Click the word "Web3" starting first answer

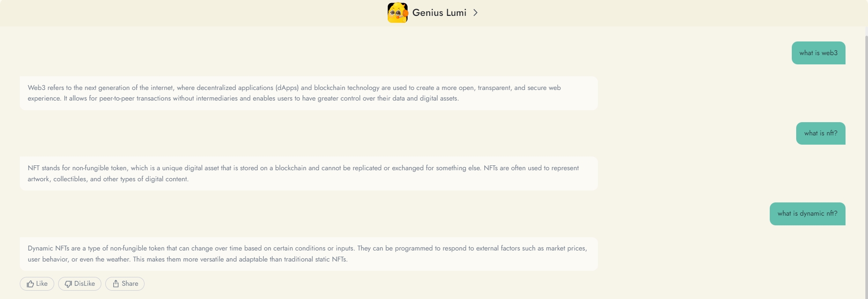pos(37,88)
